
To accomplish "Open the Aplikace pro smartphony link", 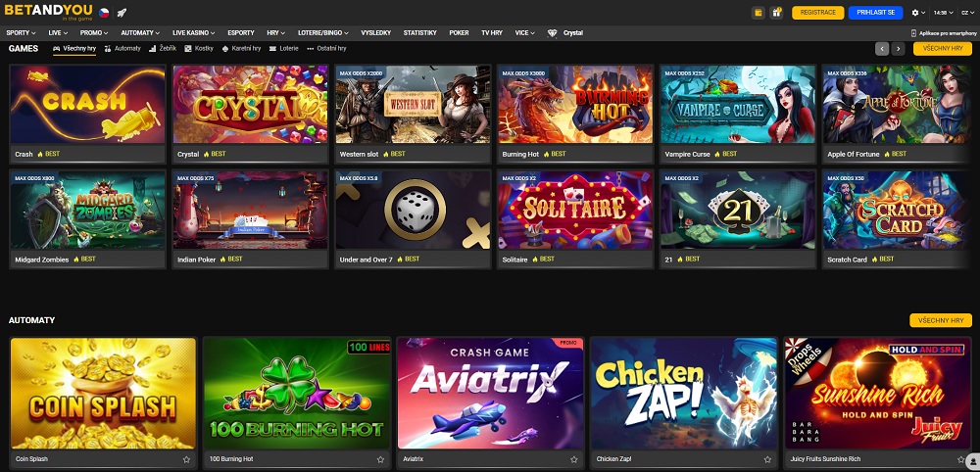I will 945,33.
